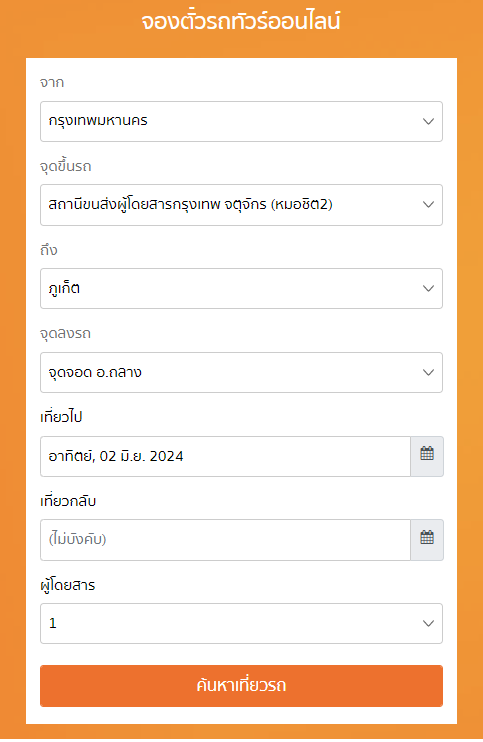Click the ค้นหาเที่ยวรถ search button
The height and width of the screenshot is (742, 483).
241,686
